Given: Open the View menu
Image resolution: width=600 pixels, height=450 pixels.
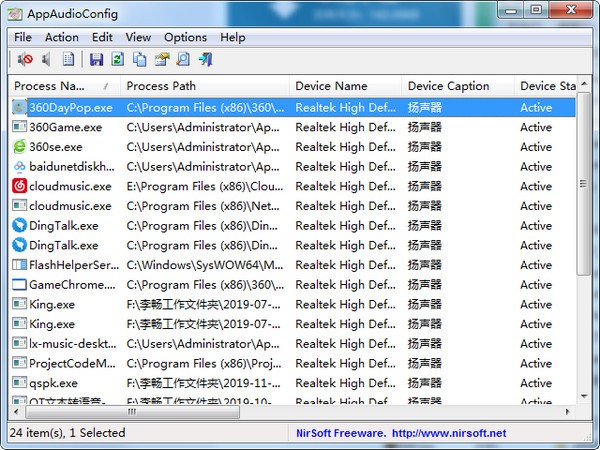Looking at the screenshot, I should coord(138,37).
